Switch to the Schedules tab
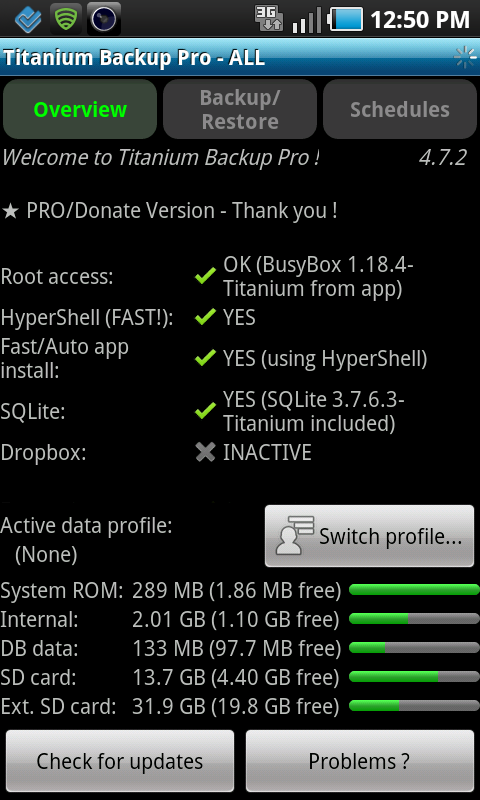 [x=400, y=109]
